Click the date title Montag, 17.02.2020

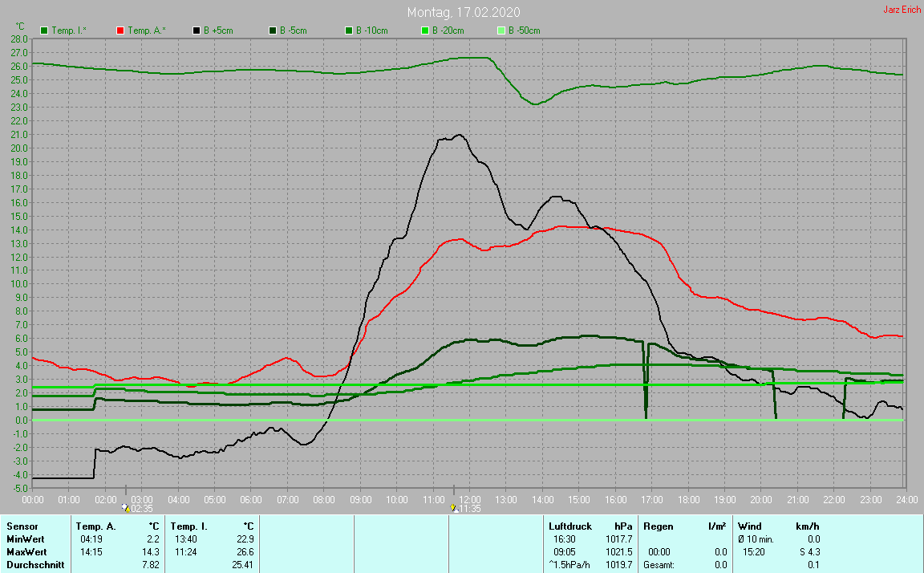[x=463, y=12]
